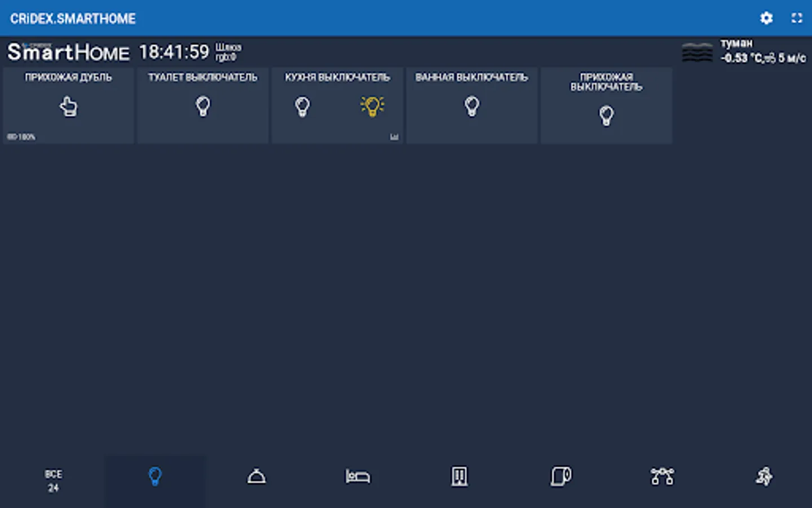Open the small chart icon in Кухня tile
This screenshot has height=508, width=812.
coord(394,137)
